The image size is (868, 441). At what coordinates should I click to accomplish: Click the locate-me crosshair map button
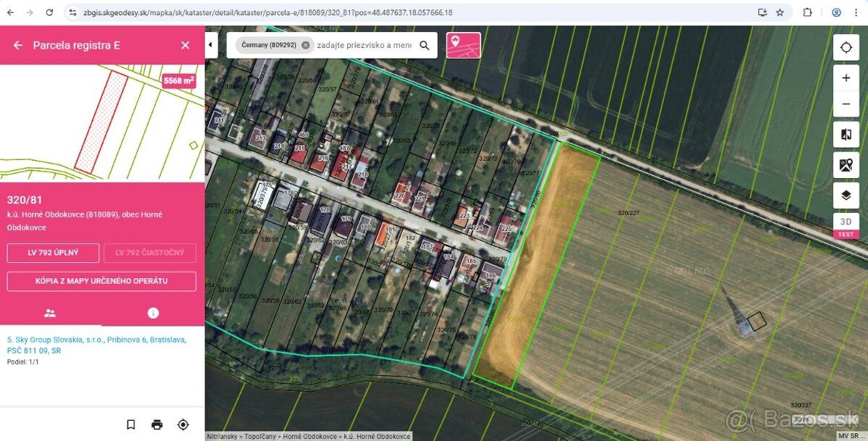pyautogui.click(x=846, y=48)
